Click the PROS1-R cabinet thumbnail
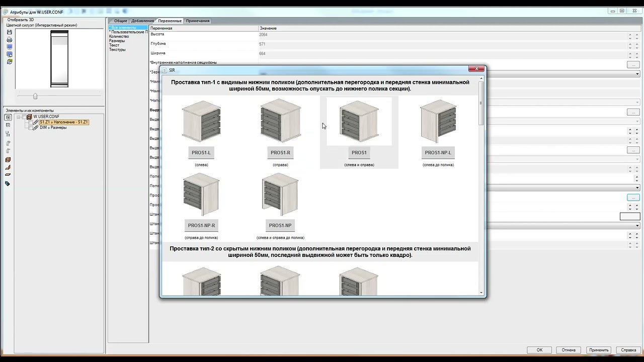This screenshot has width=644, height=362. pos(281,121)
